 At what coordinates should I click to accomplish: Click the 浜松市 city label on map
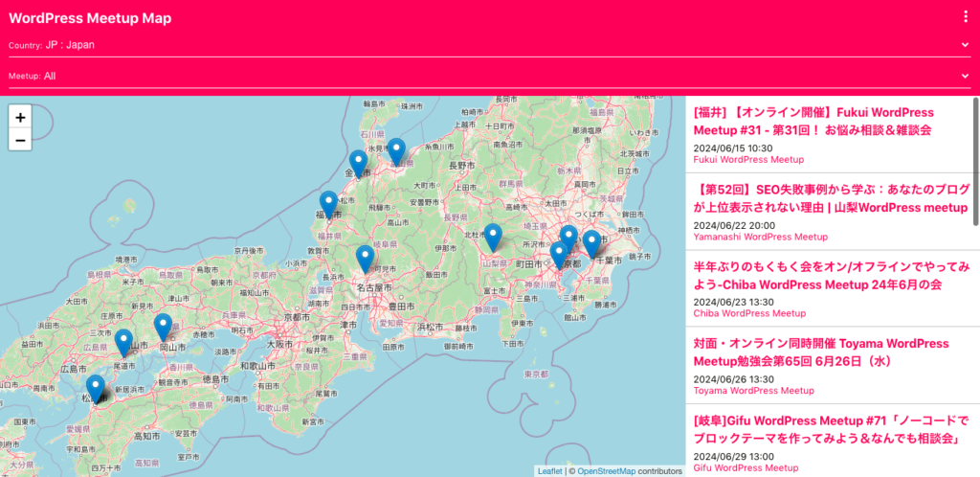click(x=431, y=327)
